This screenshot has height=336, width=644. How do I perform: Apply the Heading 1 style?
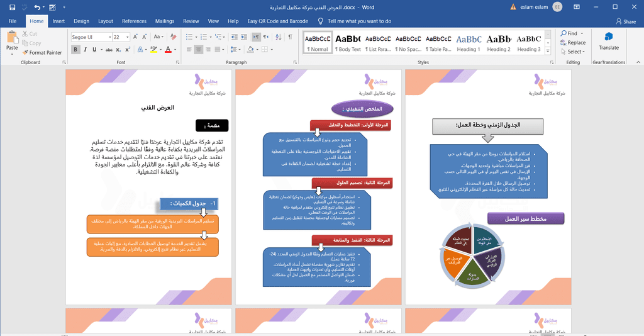468,43
